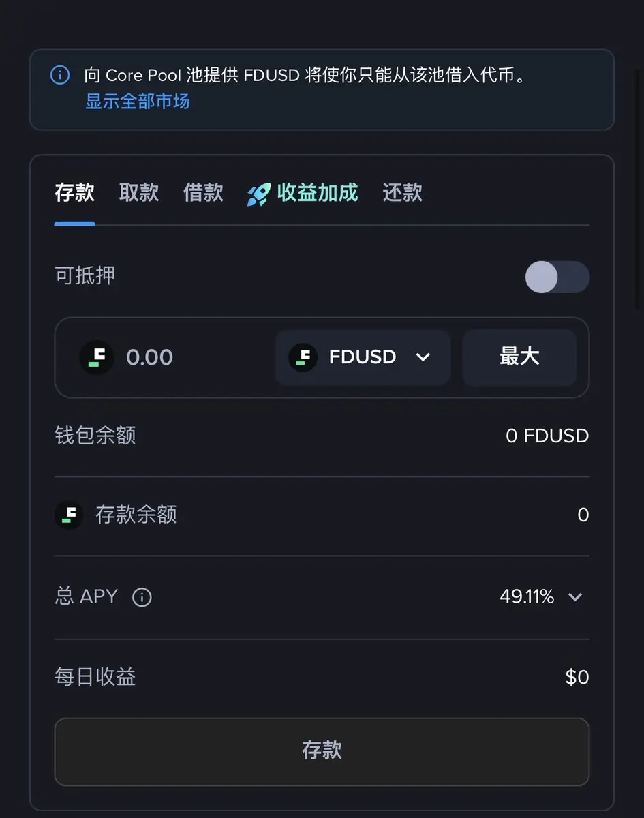
Task: Click the FDUSD icon beside 存款余额
Action: coord(69,515)
